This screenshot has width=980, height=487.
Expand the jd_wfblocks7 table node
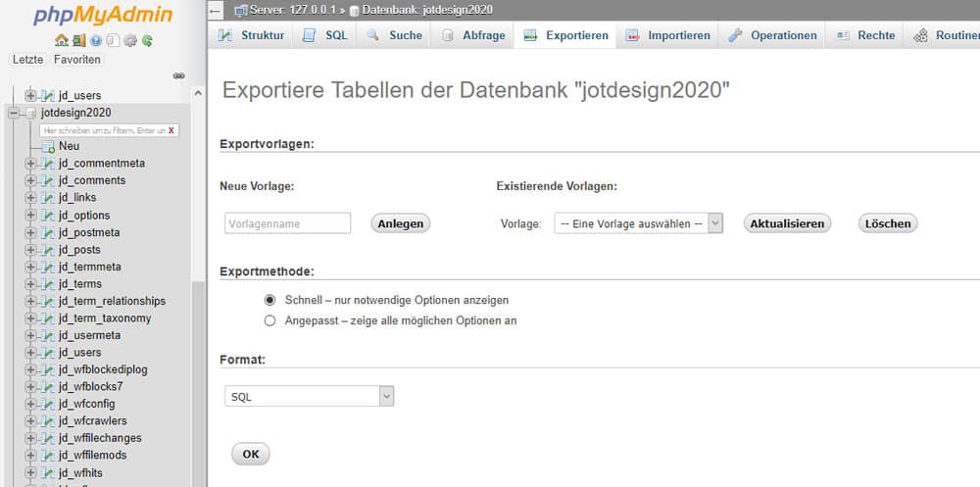tap(30, 387)
